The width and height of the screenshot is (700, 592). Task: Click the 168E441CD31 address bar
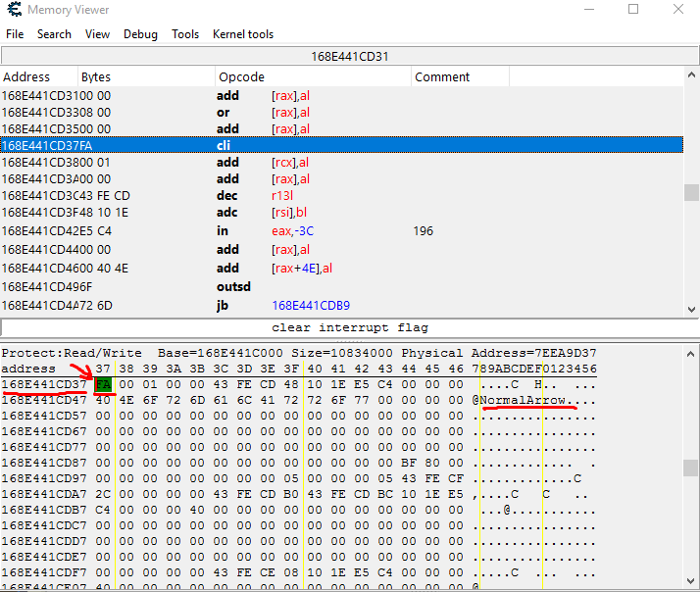(x=350, y=57)
